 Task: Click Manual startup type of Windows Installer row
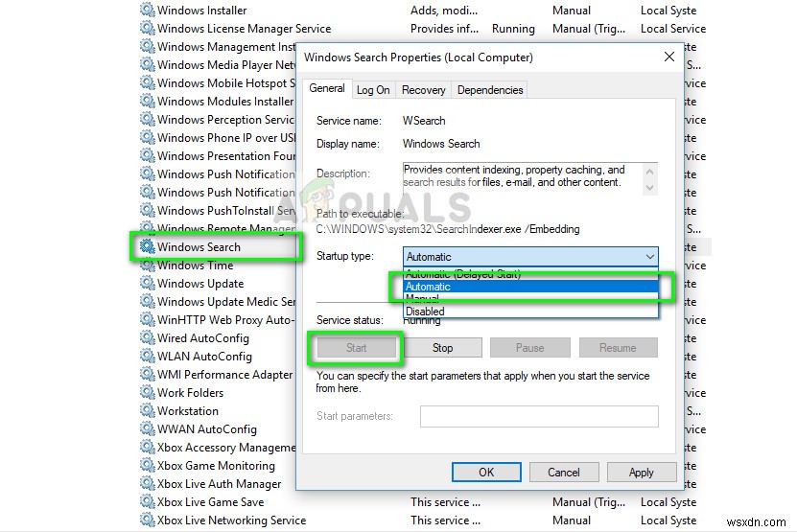pos(572,11)
